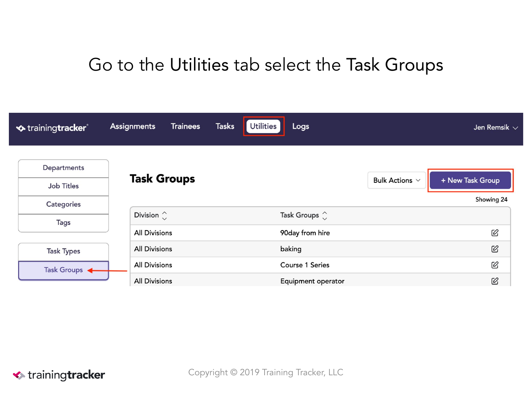
Task: Open the Assignments tab
Action: click(x=133, y=126)
